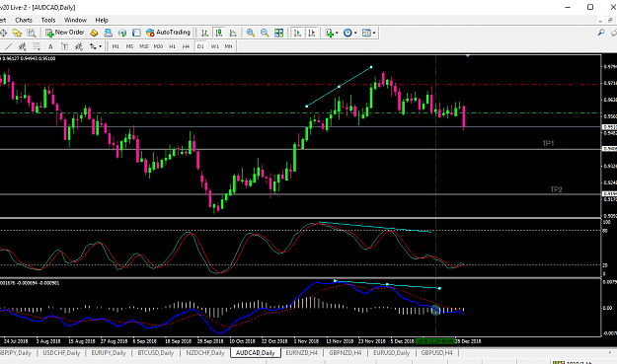Screen dimensions: 617x364
Task: Zoom out of the chart
Action: click(265, 33)
